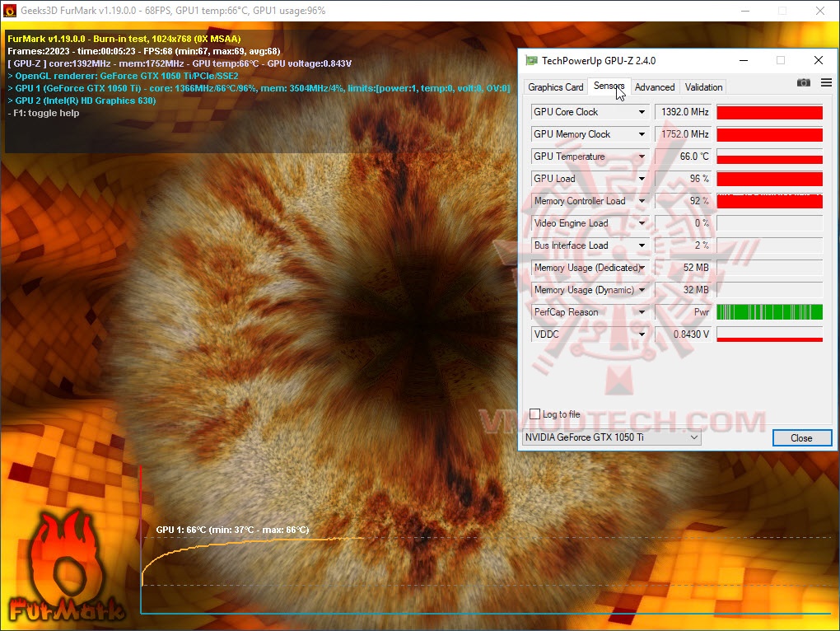This screenshot has width=840, height=631.
Task: Select the Sensors tab
Action: pyautogui.click(x=609, y=86)
